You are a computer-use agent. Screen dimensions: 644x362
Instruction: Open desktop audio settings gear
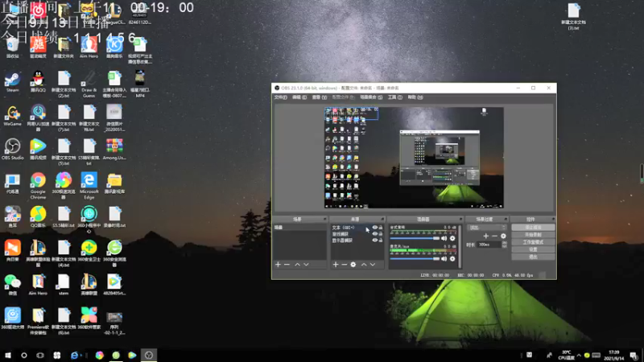[x=452, y=238]
